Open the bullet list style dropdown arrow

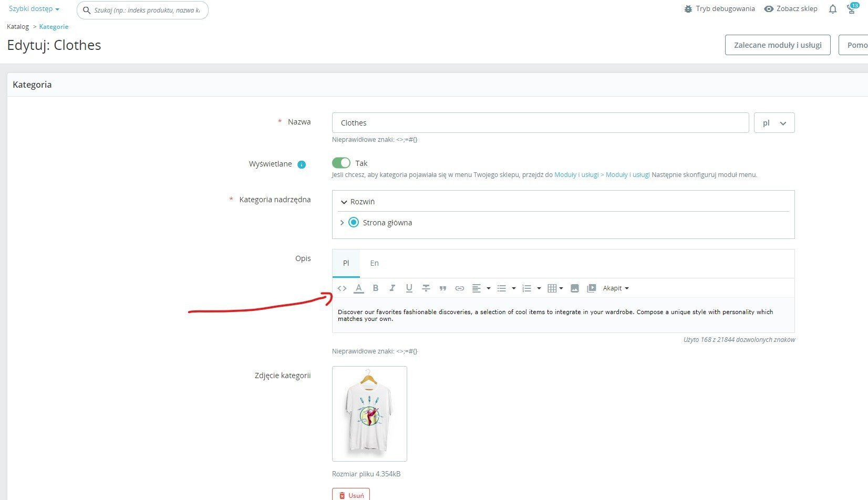tap(514, 288)
